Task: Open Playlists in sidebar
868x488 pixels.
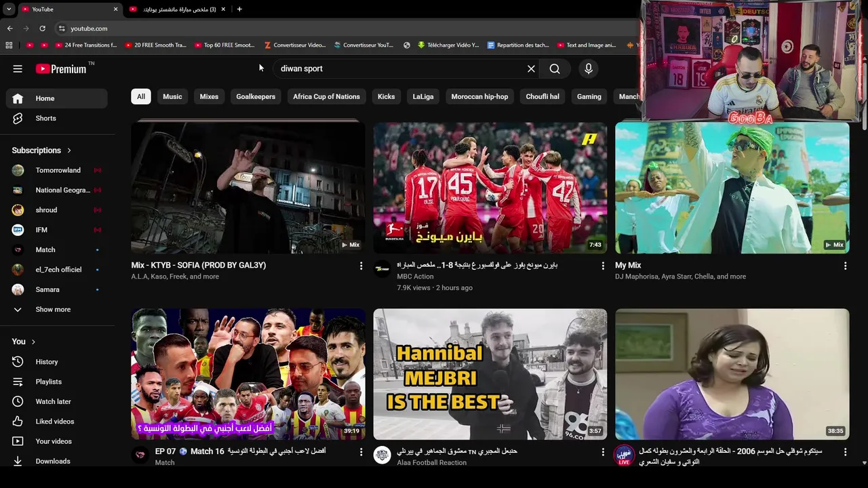Action: click(57, 382)
